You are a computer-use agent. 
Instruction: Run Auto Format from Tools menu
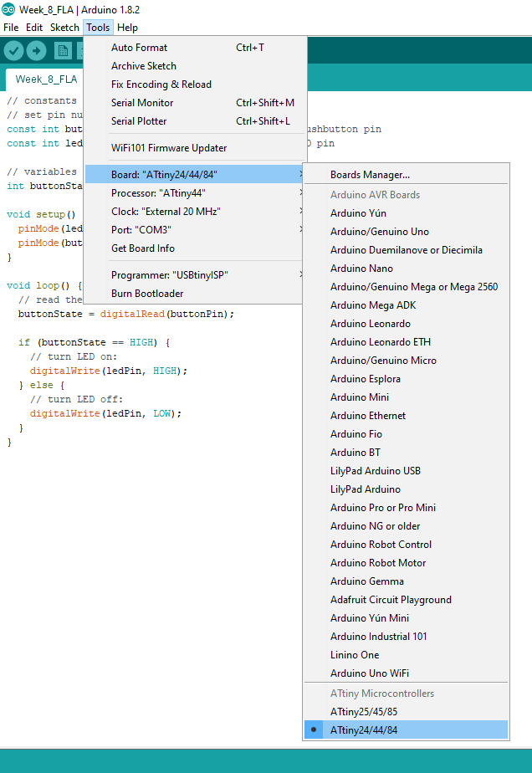coord(139,48)
